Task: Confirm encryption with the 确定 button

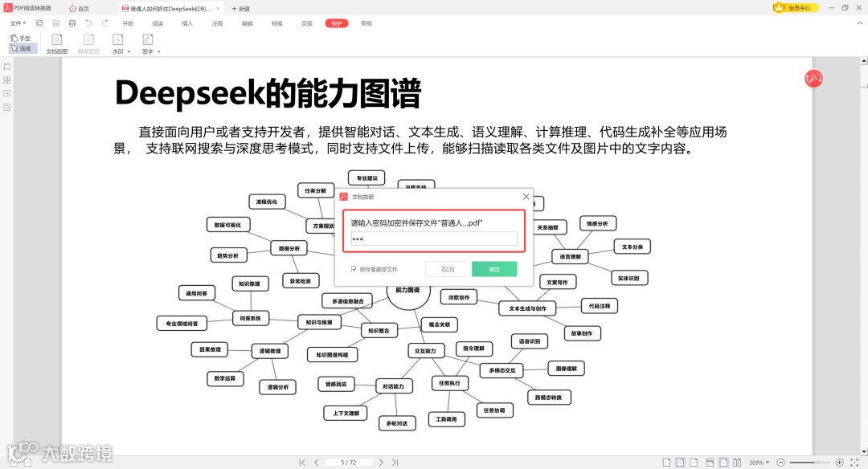Action: [x=494, y=269]
